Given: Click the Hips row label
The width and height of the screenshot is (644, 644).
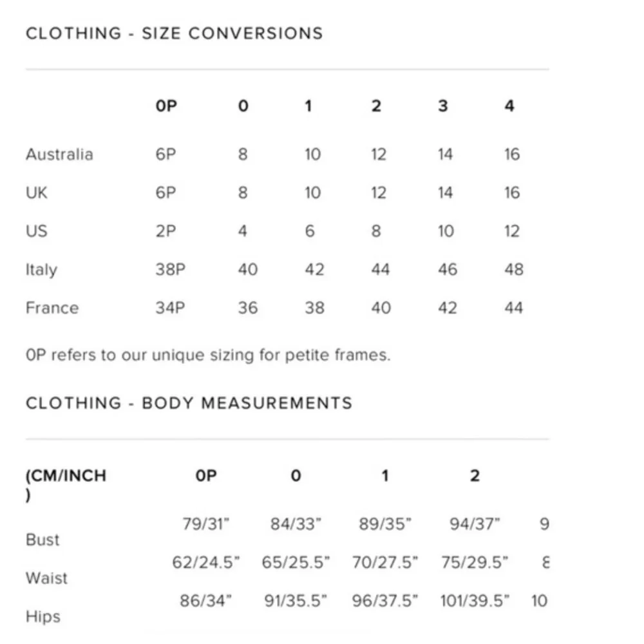Looking at the screenshot, I should tap(43, 616).
